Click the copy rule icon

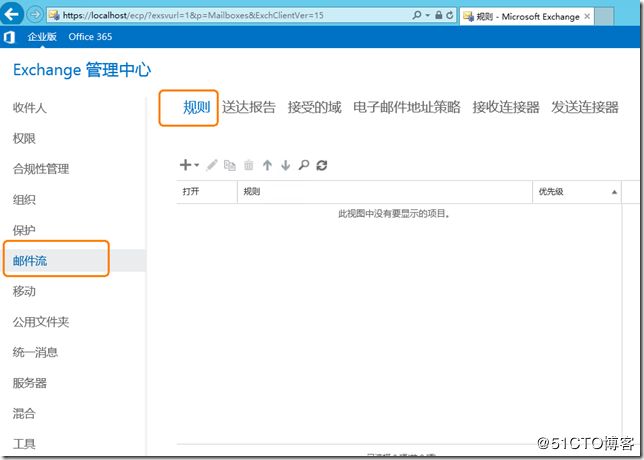coord(230,165)
